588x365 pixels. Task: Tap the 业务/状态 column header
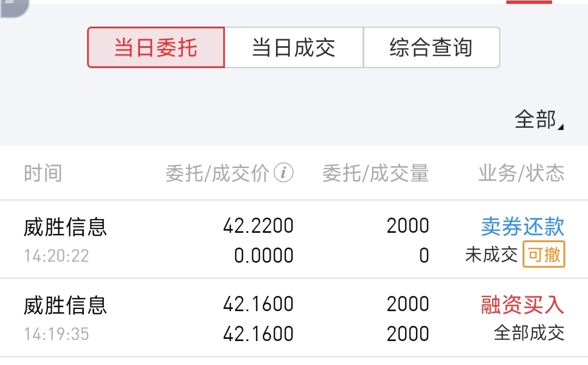tap(521, 174)
